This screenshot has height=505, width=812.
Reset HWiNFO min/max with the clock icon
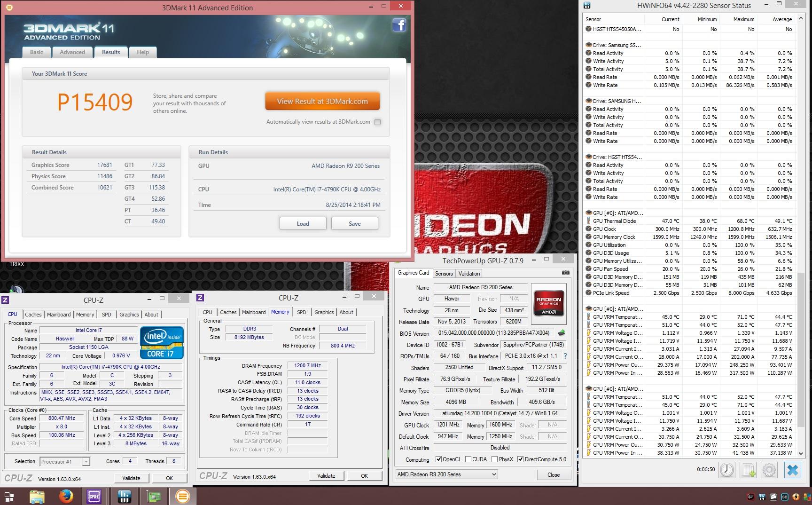tap(727, 470)
